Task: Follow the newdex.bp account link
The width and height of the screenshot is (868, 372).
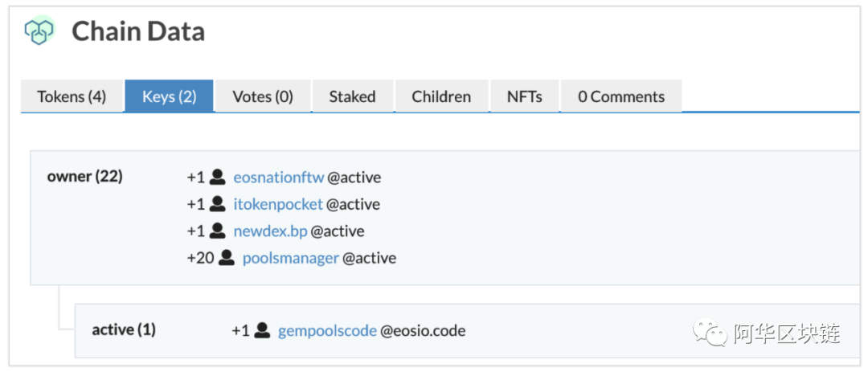Action: tap(270, 231)
